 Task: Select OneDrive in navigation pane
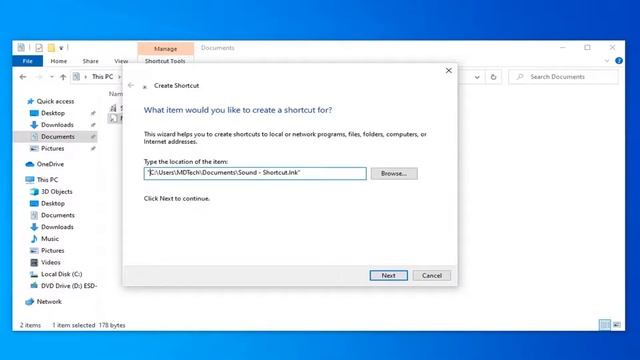(50, 164)
